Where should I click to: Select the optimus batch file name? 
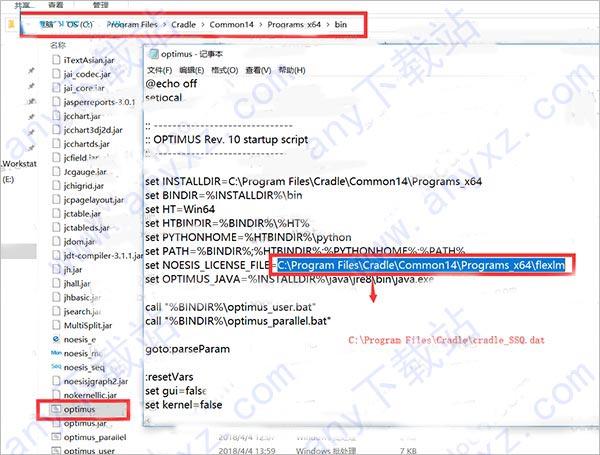tap(79, 409)
